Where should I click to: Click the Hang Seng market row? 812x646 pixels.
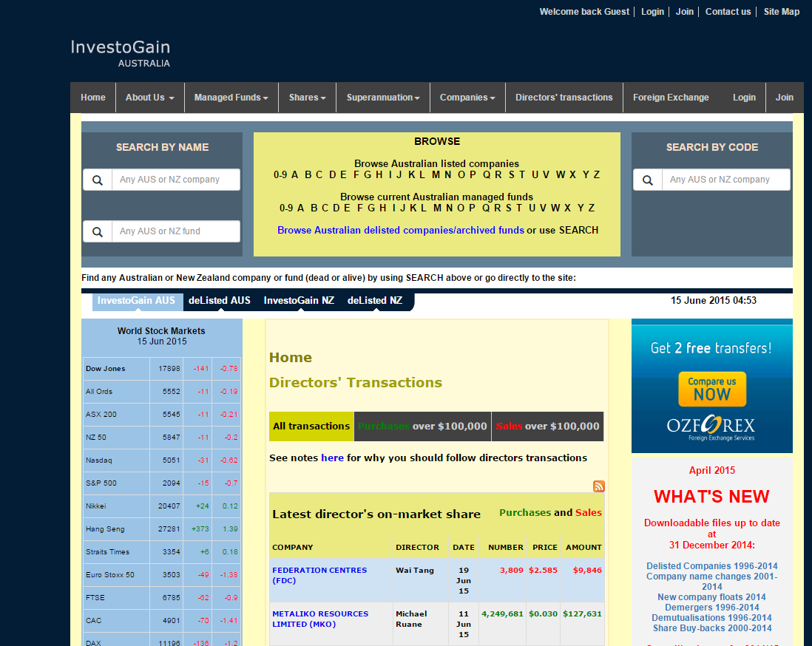coord(161,529)
